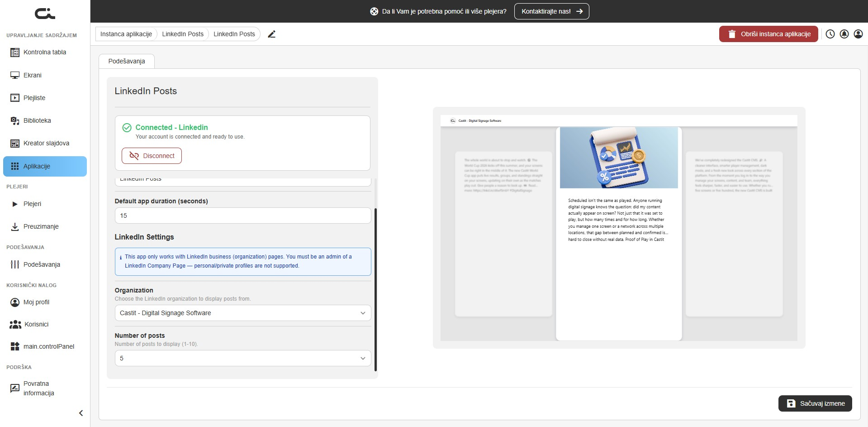Click Obriši instanca aplikacije button
868x427 pixels.
(768, 34)
